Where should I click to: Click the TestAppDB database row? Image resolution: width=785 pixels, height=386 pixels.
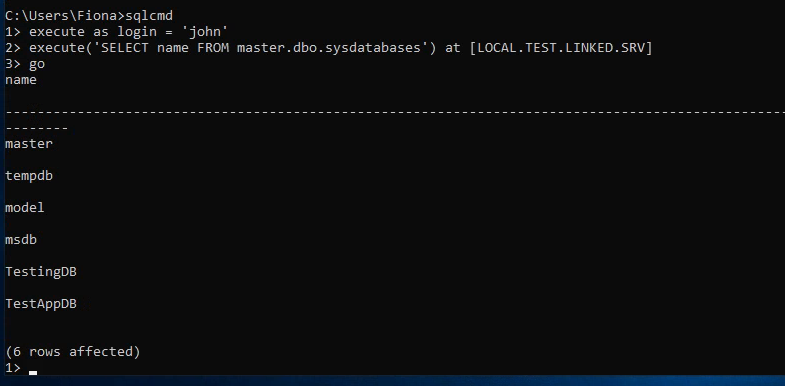[41, 304]
